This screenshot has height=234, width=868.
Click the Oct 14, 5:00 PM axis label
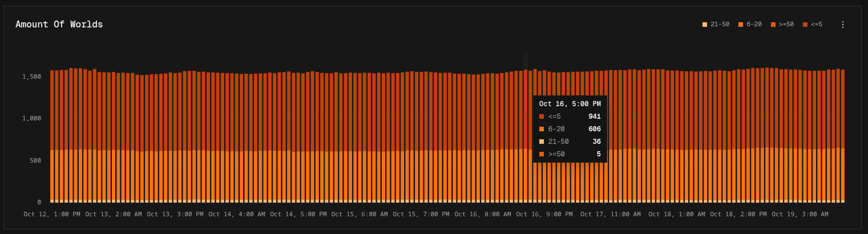click(298, 214)
